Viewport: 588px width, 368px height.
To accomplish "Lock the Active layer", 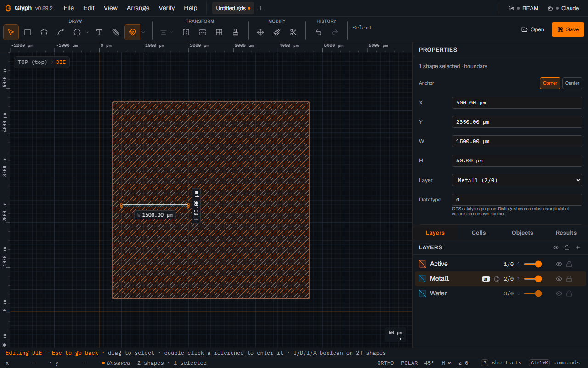I will [569, 264].
